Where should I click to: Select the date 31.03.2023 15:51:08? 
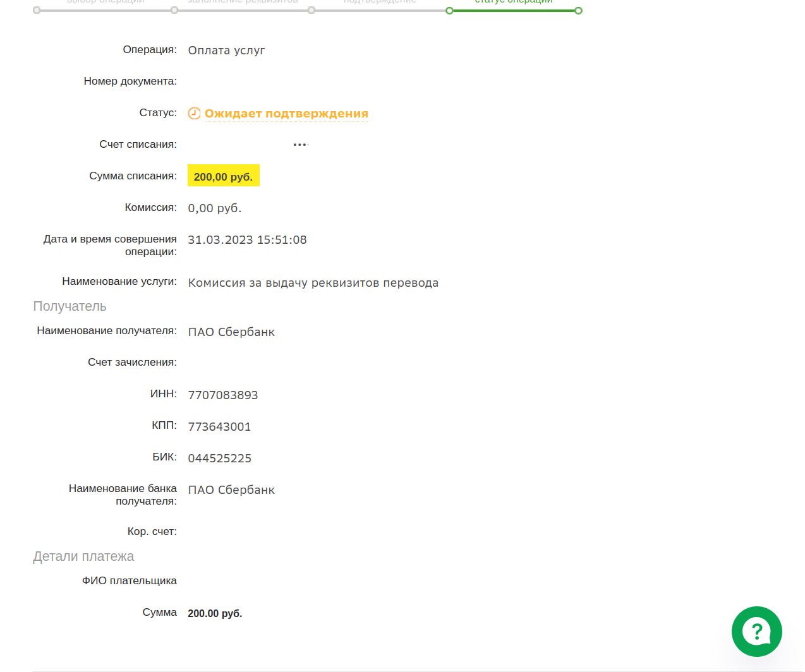pyautogui.click(x=247, y=240)
